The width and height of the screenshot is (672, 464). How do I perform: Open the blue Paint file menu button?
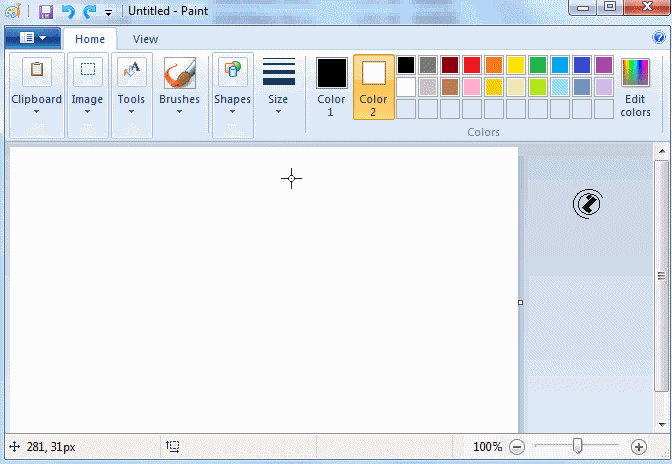[32, 39]
